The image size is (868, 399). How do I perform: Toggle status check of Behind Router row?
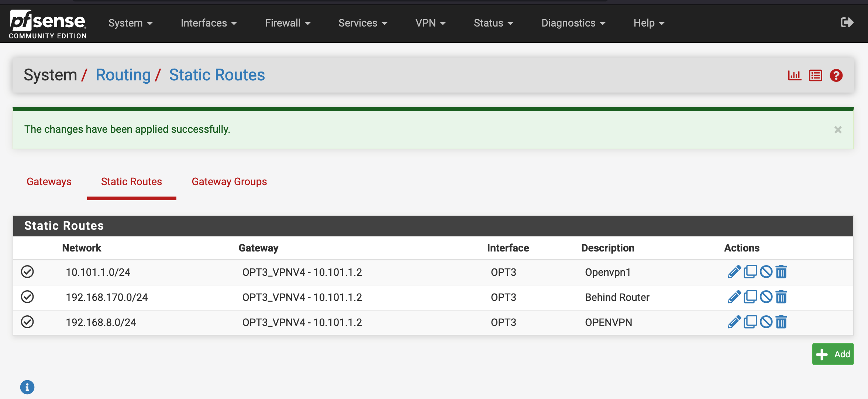(27, 297)
